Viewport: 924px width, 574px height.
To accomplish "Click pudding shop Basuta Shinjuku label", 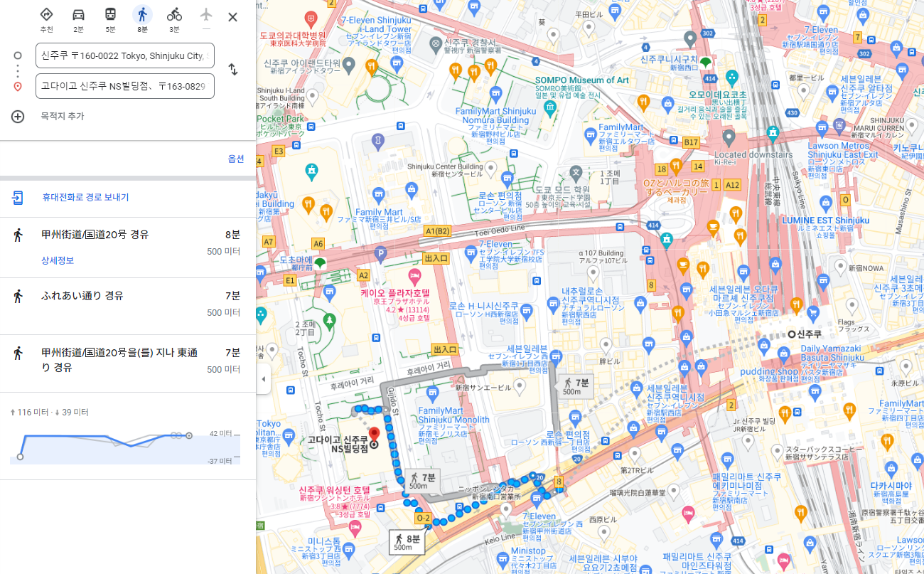I will click(769, 371).
